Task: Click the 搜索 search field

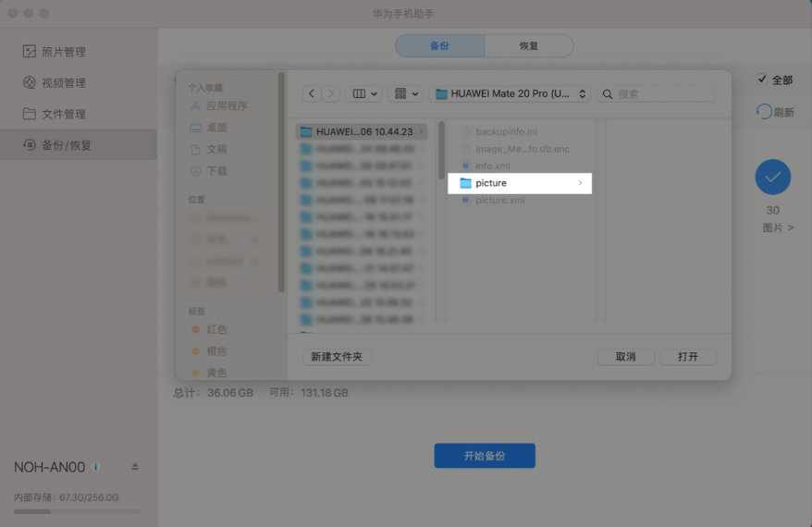Action: (657, 93)
